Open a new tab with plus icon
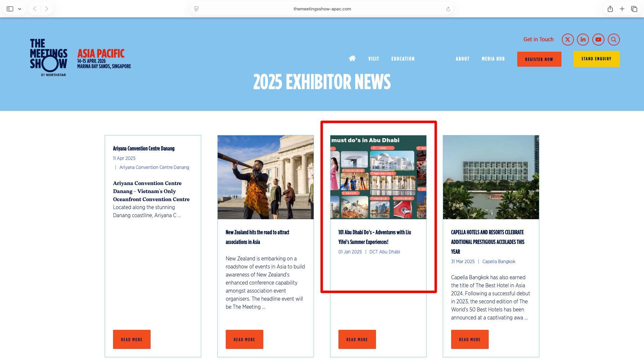This screenshot has width=644, height=362. [x=622, y=9]
